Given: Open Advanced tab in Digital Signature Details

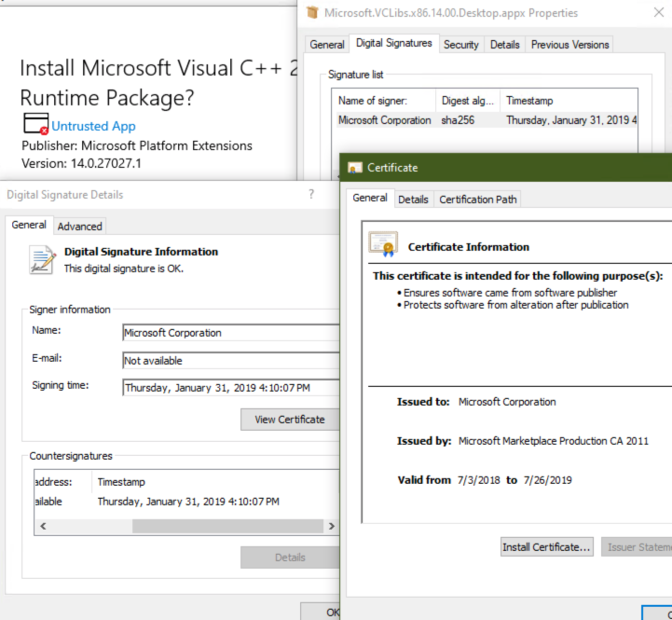Looking at the screenshot, I should [80, 227].
